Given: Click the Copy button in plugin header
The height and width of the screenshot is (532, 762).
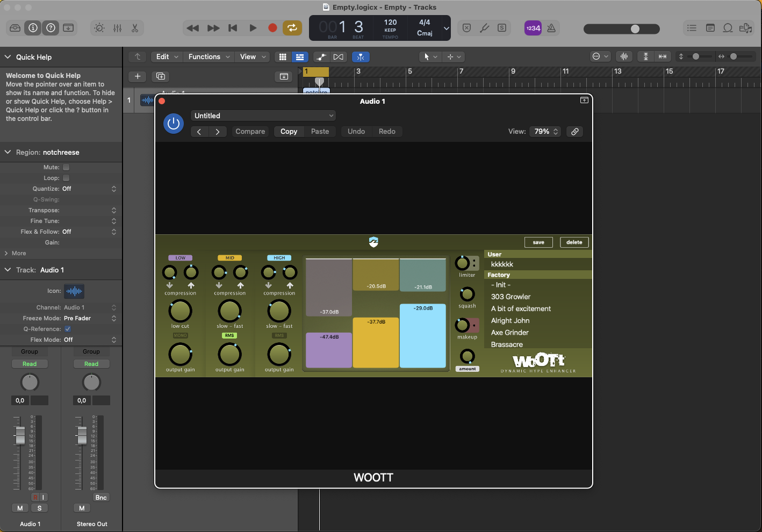Looking at the screenshot, I should click(289, 132).
